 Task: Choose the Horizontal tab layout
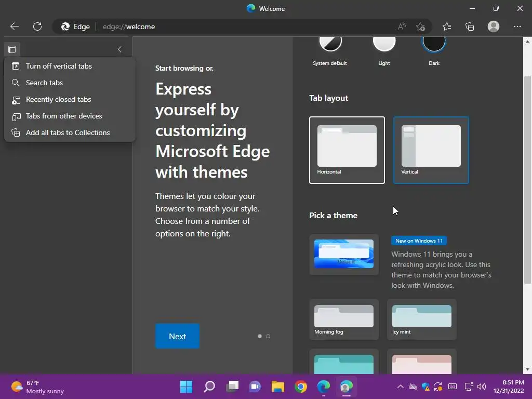[347, 150]
